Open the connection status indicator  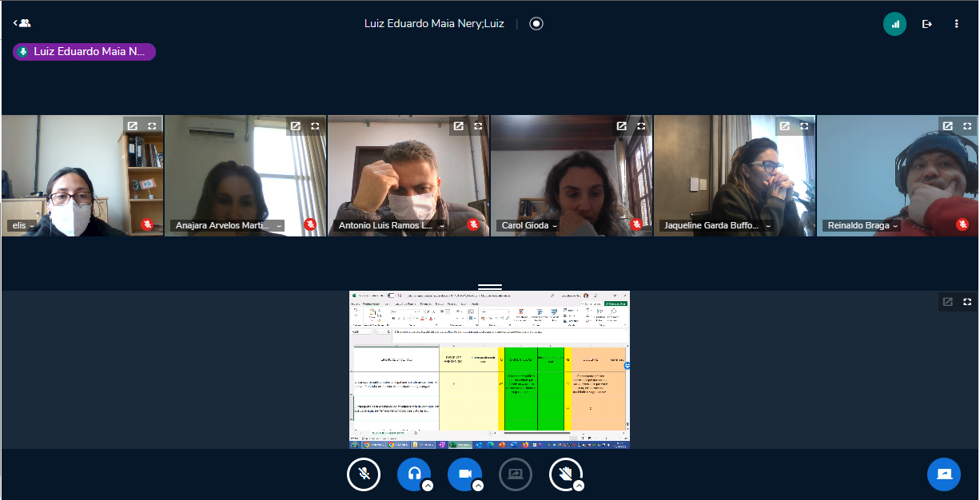pyautogui.click(x=894, y=24)
